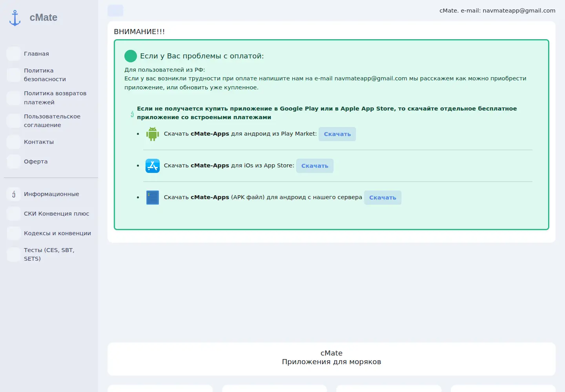Click the small icon beside the bold Google Play notice

point(132,114)
